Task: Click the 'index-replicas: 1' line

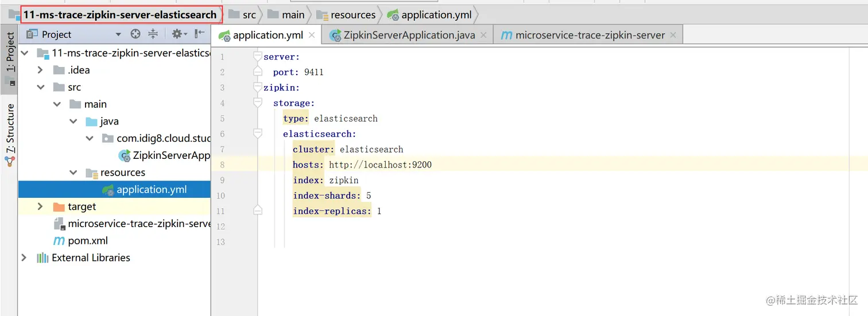Action: (x=337, y=211)
